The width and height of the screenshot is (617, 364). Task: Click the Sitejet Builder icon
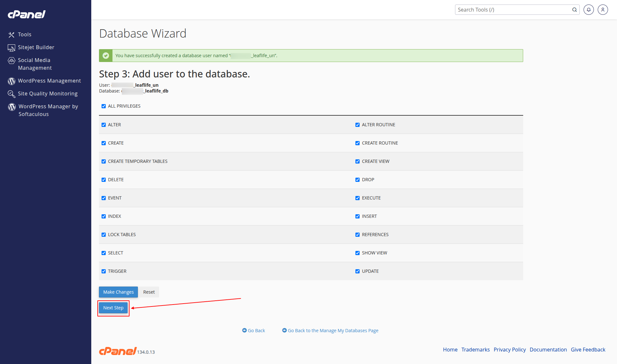[x=12, y=48]
